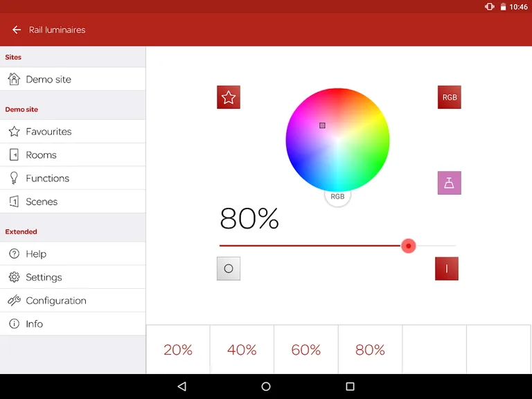Image resolution: width=532 pixels, height=399 pixels.
Task: Open Favourites in the sidebar
Action: 73,132
